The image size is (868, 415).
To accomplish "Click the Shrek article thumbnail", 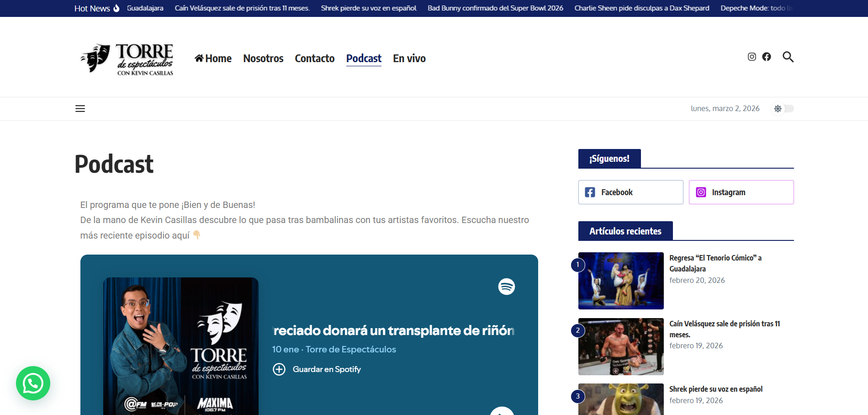I will pos(620,399).
